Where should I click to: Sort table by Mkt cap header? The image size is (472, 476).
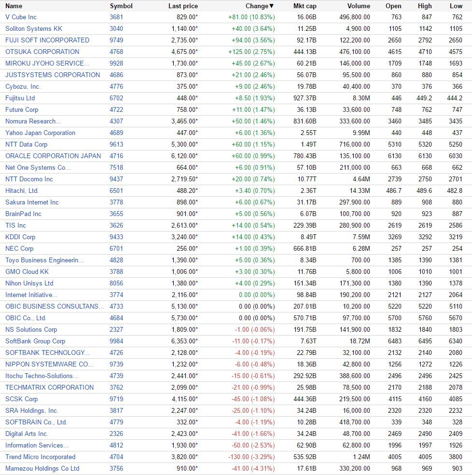(305, 6)
